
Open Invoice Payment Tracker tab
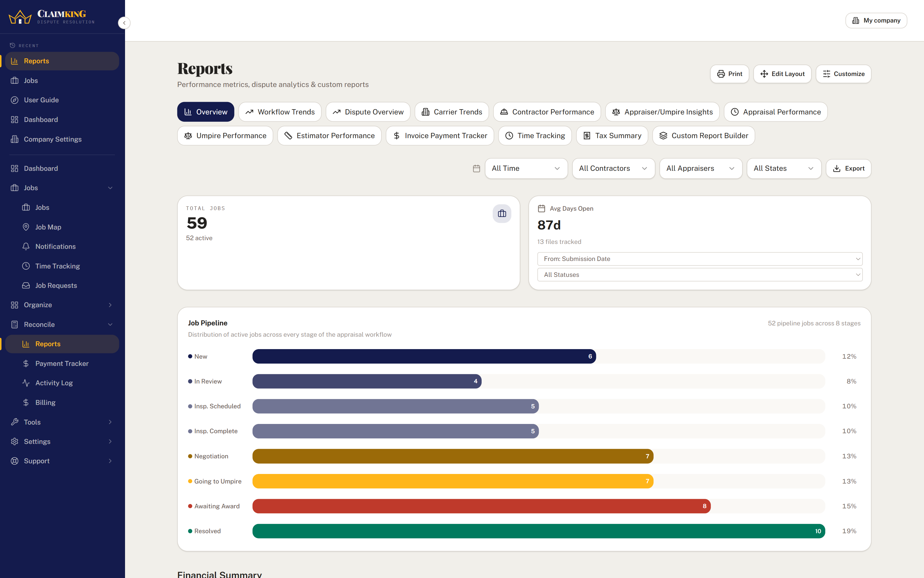(439, 136)
